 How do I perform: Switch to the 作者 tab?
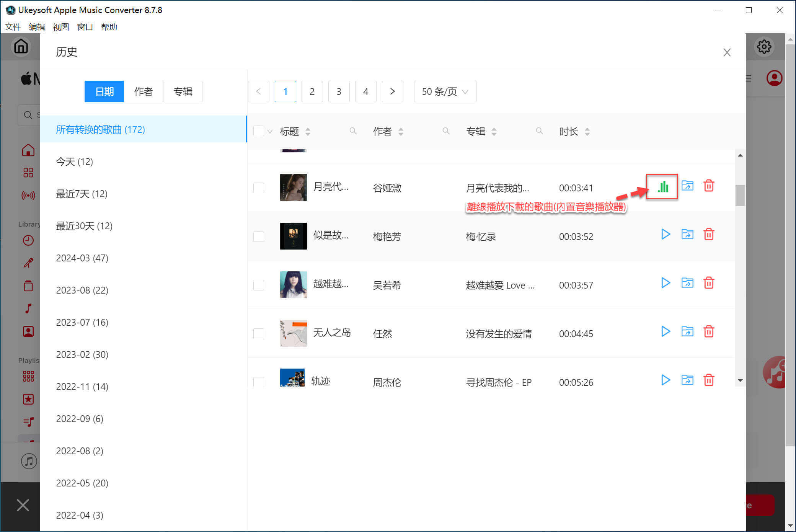(x=144, y=91)
